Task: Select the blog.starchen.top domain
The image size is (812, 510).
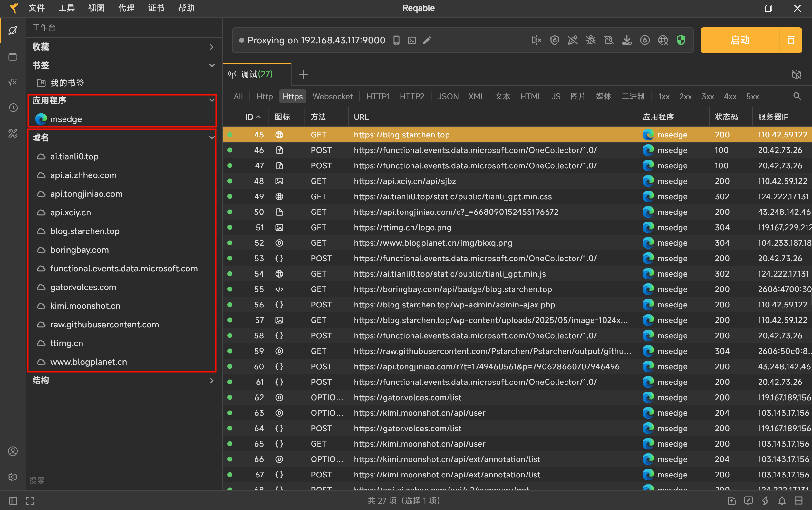Action: click(x=85, y=231)
